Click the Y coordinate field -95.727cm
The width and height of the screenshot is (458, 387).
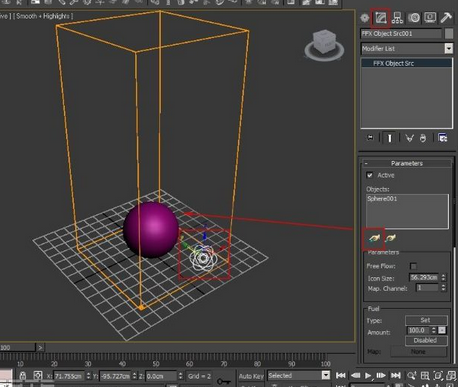pos(115,376)
